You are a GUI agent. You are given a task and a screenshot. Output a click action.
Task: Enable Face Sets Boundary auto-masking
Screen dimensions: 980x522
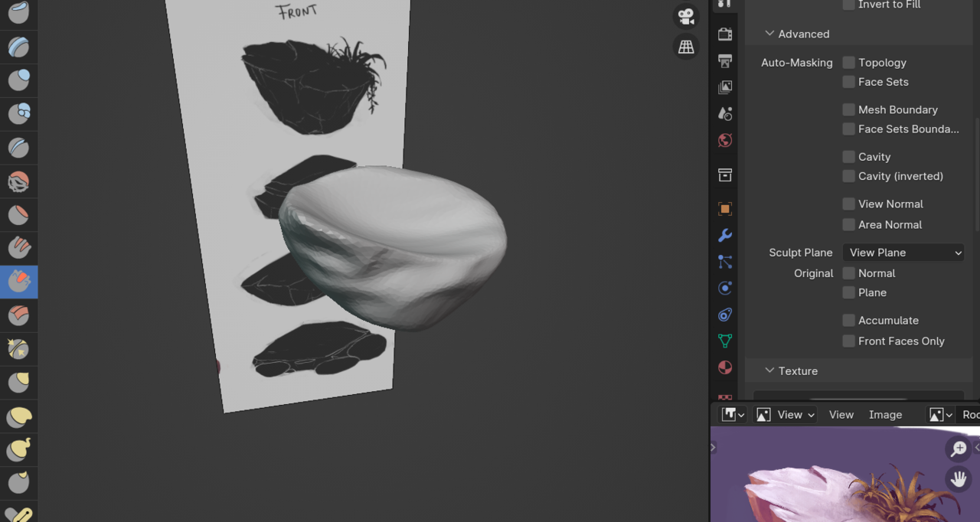point(848,129)
